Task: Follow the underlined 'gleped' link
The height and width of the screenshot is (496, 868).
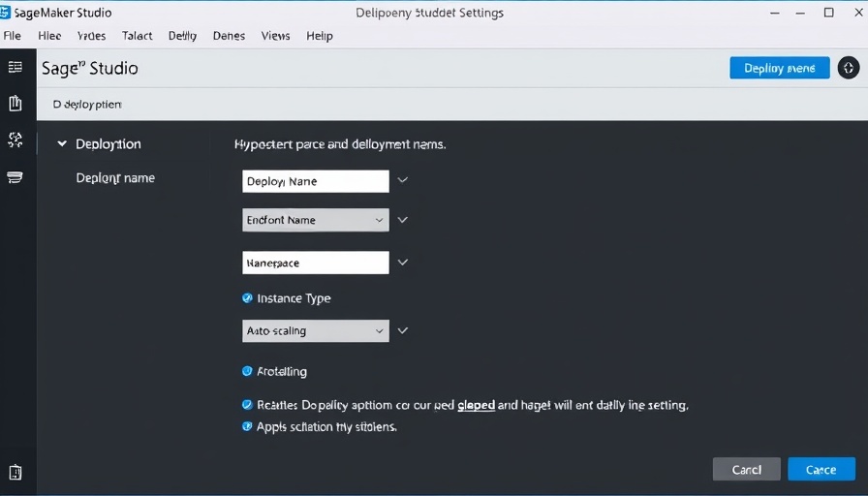Action: (476, 405)
